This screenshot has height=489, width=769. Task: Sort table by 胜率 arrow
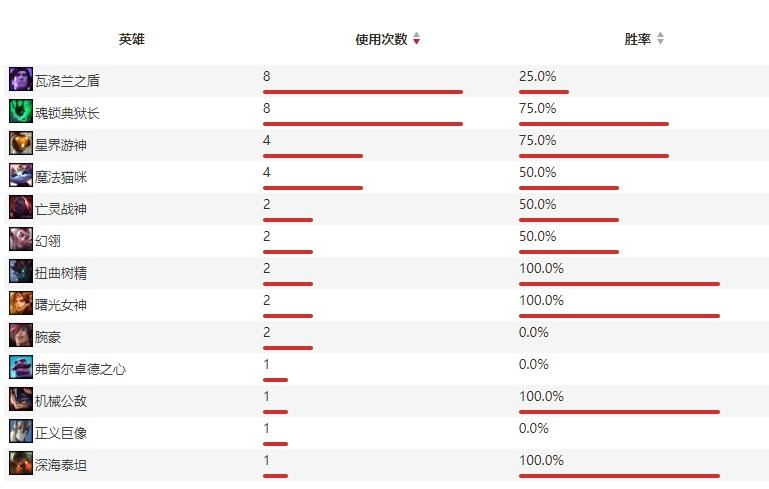coord(660,40)
